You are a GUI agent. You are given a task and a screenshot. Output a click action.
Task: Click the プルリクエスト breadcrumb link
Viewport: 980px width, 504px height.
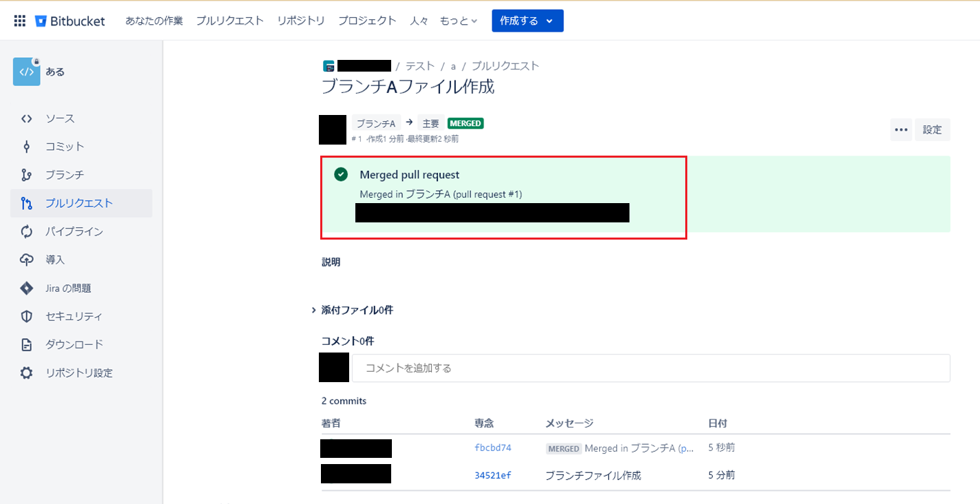coord(505,66)
